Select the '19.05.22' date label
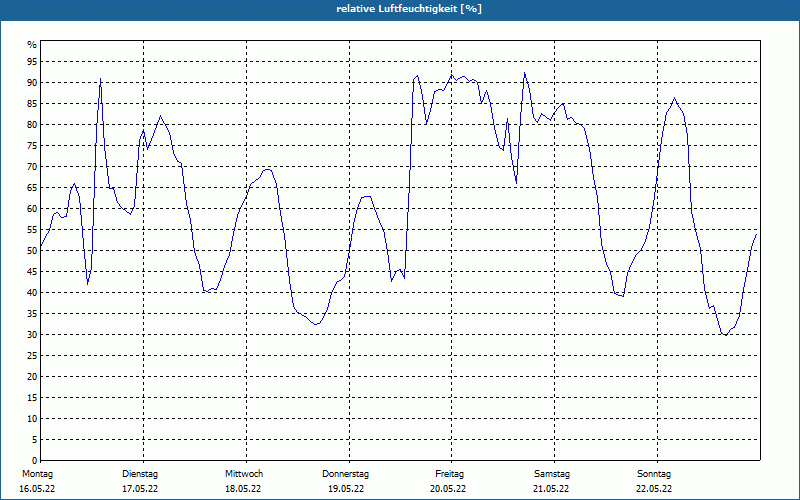 tap(346, 489)
